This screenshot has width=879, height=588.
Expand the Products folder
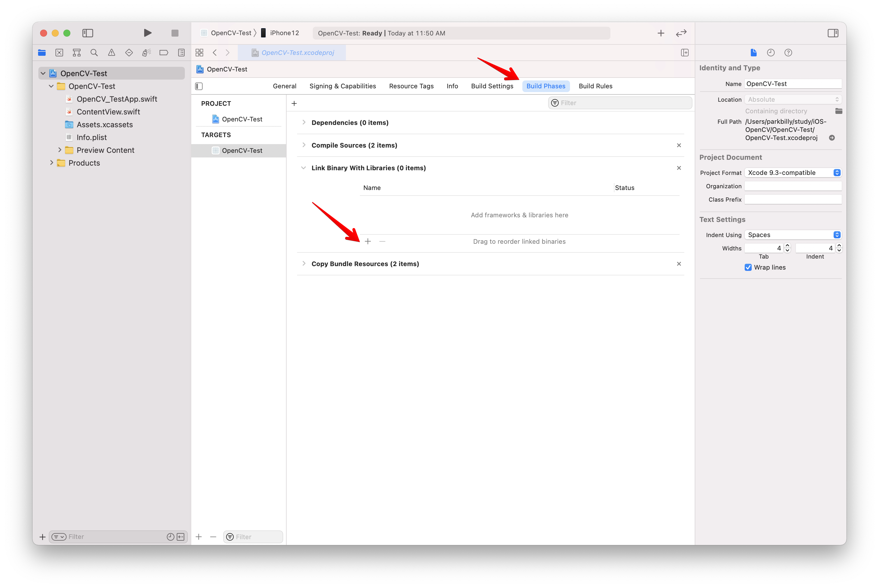tap(51, 163)
